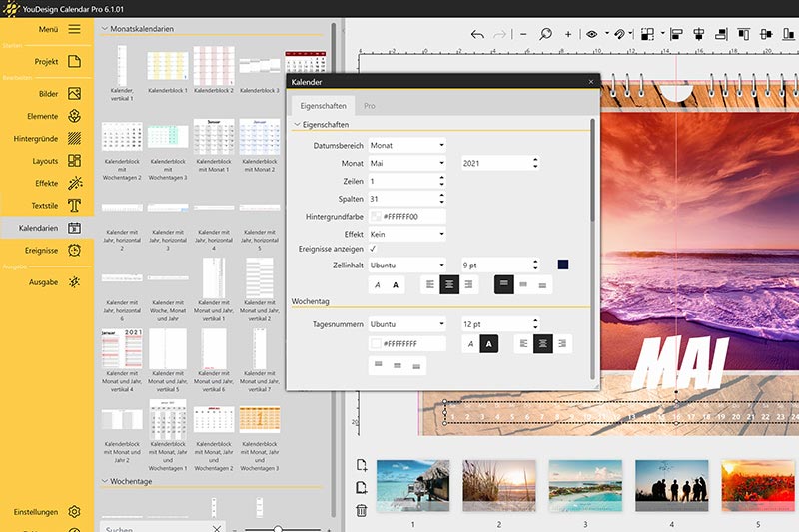Click the zoom magnifier icon
This screenshot has width=799, height=532.
(546, 34)
